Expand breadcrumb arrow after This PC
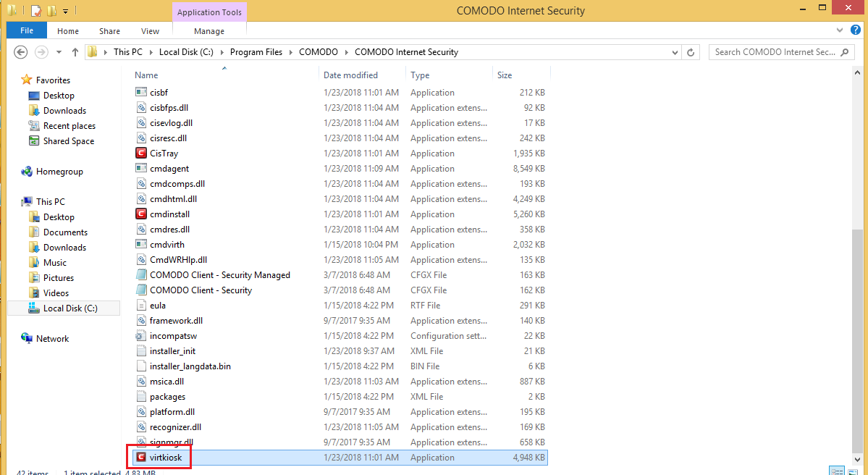The width and height of the screenshot is (868, 475). click(151, 52)
